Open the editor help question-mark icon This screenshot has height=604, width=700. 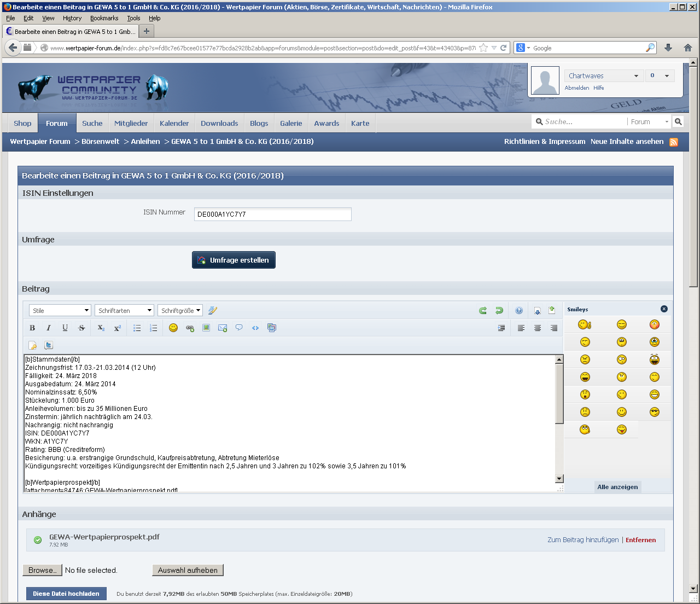point(519,310)
